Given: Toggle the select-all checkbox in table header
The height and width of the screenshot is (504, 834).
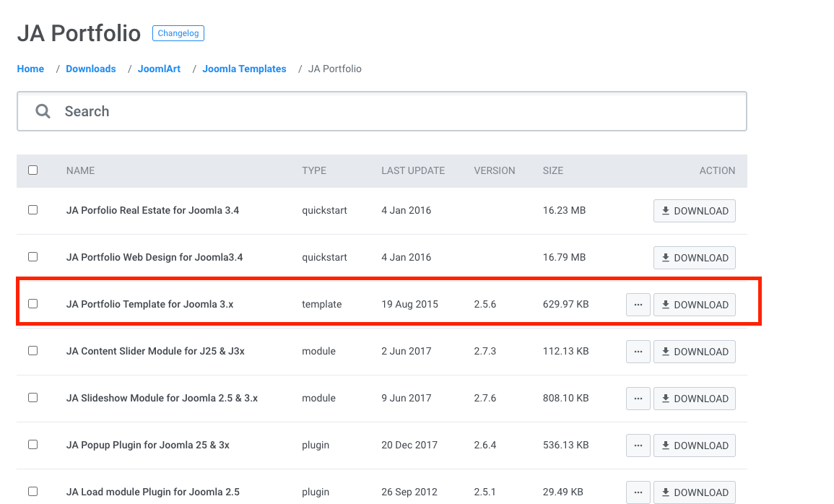Looking at the screenshot, I should (32, 170).
